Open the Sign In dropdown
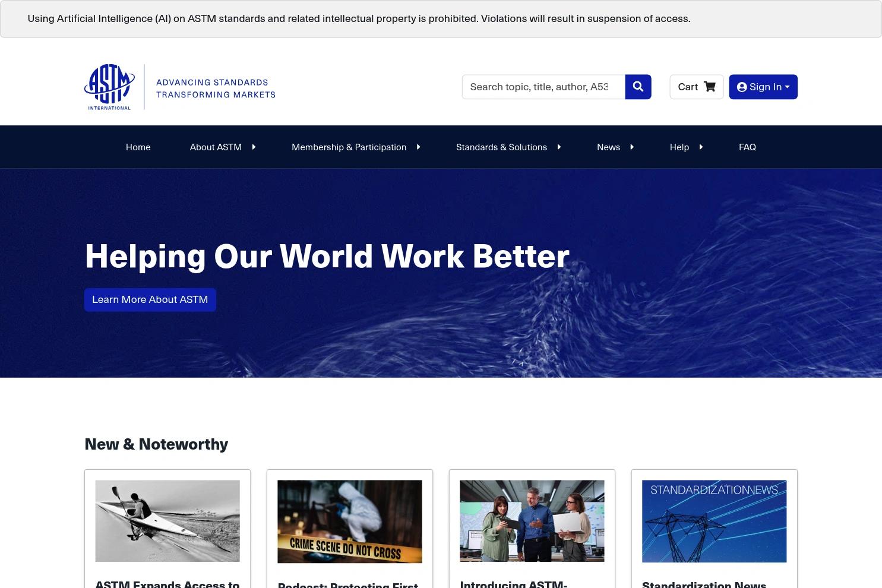This screenshot has width=882, height=588. click(763, 87)
